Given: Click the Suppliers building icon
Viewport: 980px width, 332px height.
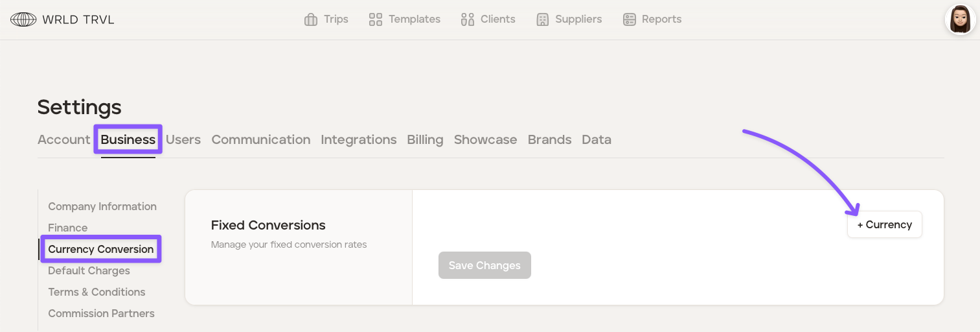Looking at the screenshot, I should pos(543,19).
